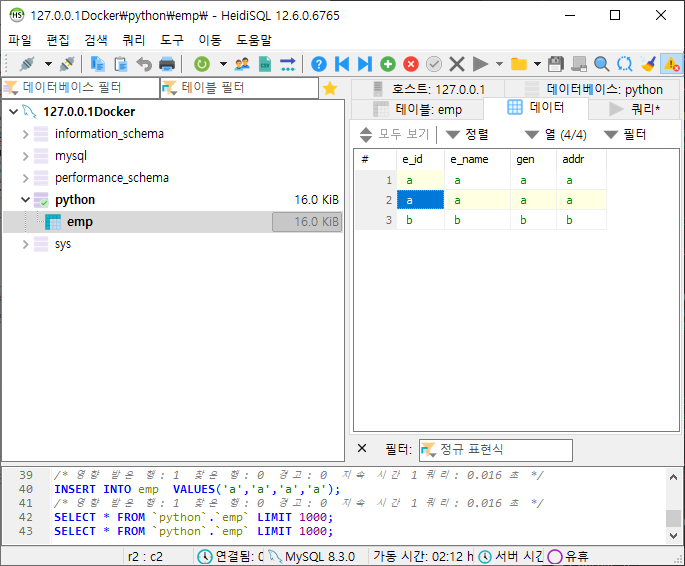Image resolution: width=685 pixels, height=566 pixels.
Task: Open the 파일 menu
Action: [20, 40]
